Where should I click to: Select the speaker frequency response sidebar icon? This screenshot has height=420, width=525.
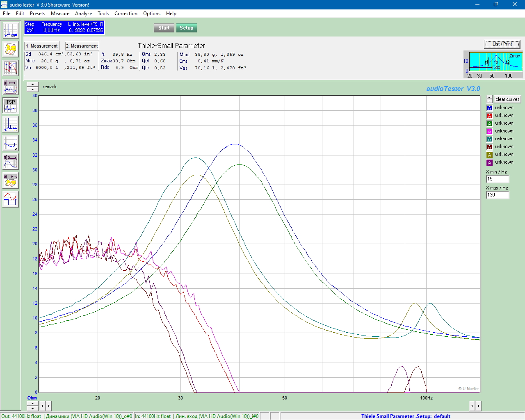(x=11, y=162)
